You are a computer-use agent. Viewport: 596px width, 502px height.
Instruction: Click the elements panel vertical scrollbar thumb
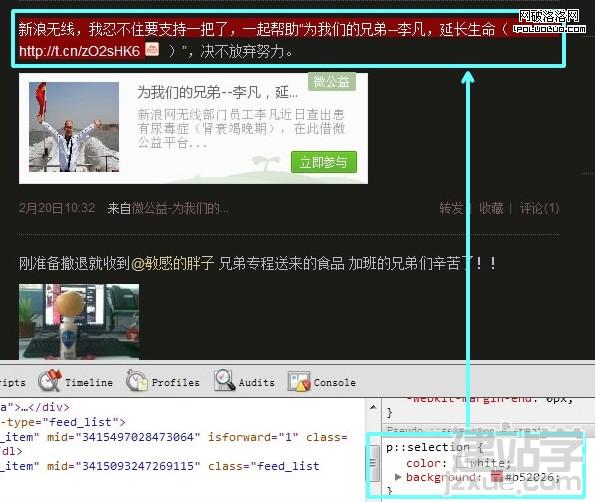[374, 462]
